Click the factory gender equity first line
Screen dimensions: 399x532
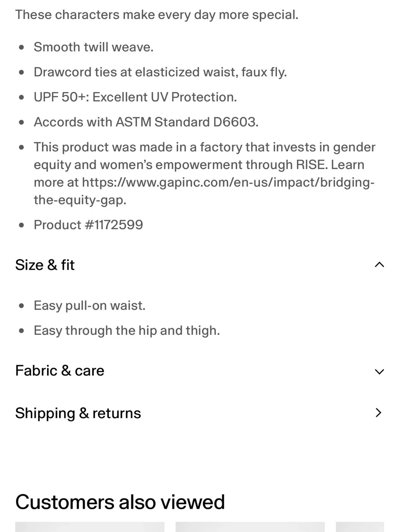tap(204, 147)
